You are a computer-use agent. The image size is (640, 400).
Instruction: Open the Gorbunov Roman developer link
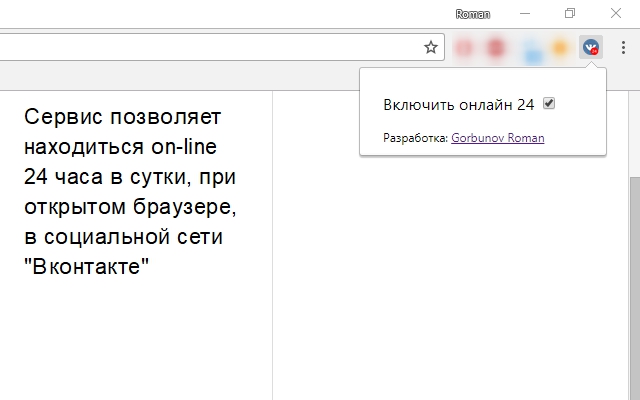tap(498, 138)
